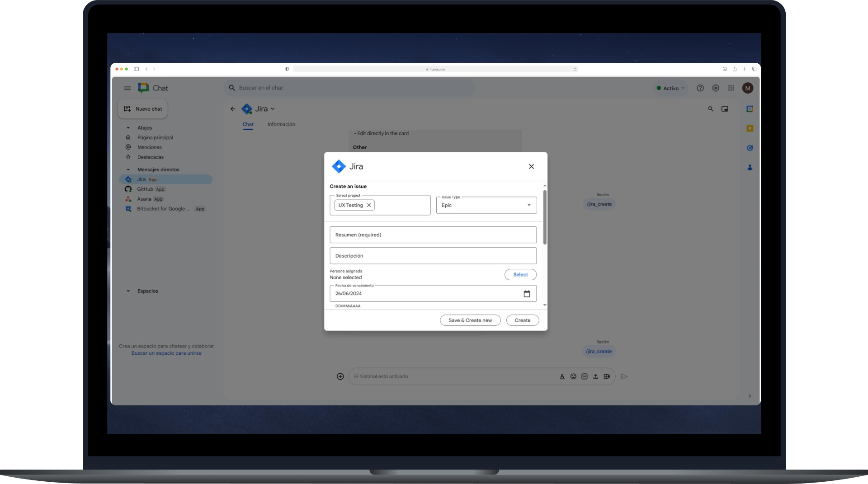Click the text formatting icon in composer
Viewport: 868px width, 484px height.
coord(562,376)
